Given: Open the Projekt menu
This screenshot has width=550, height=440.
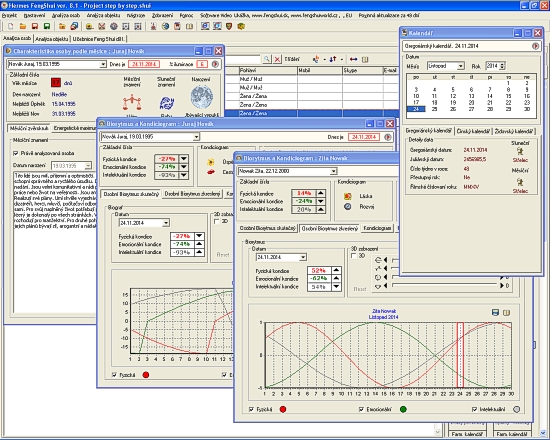Looking at the screenshot, I should coord(9,15).
